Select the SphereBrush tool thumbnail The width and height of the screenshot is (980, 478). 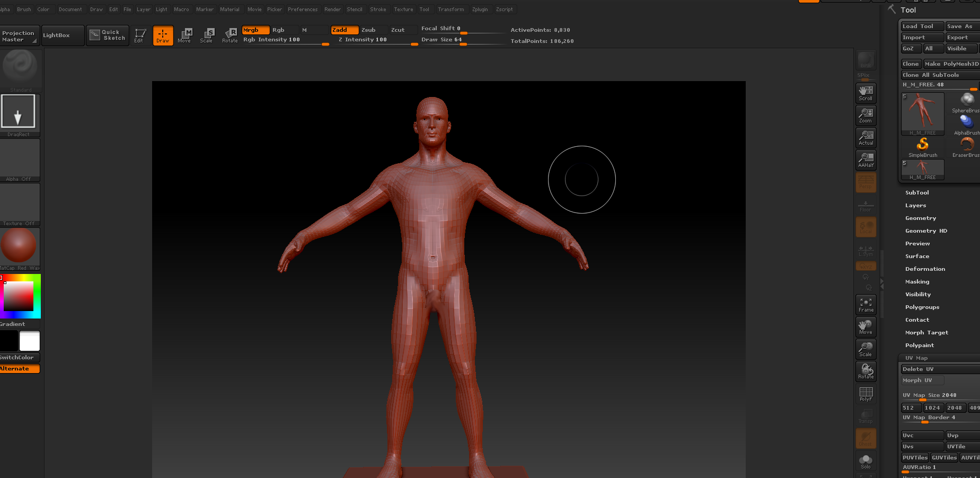(966, 103)
